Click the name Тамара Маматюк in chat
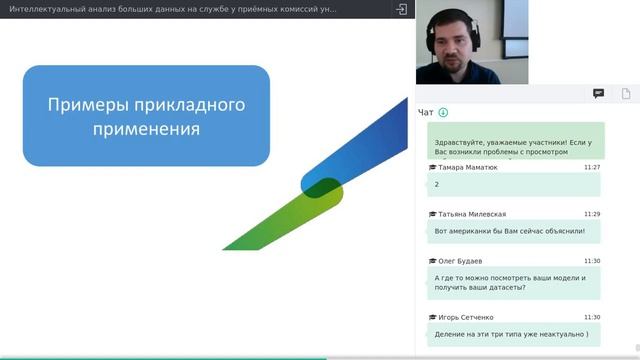This screenshot has width=640, height=360. tap(468, 167)
